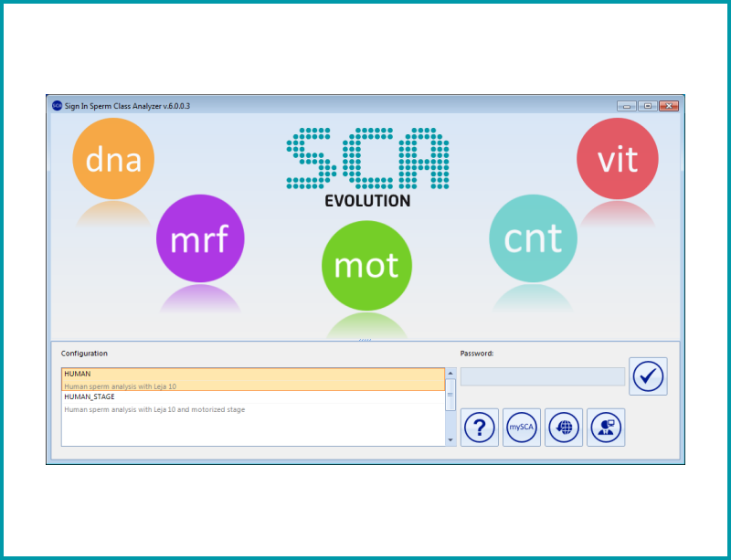Click the SCA Evolution logo
The width and height of the screenshot is (731, 560).
(367, 167)
